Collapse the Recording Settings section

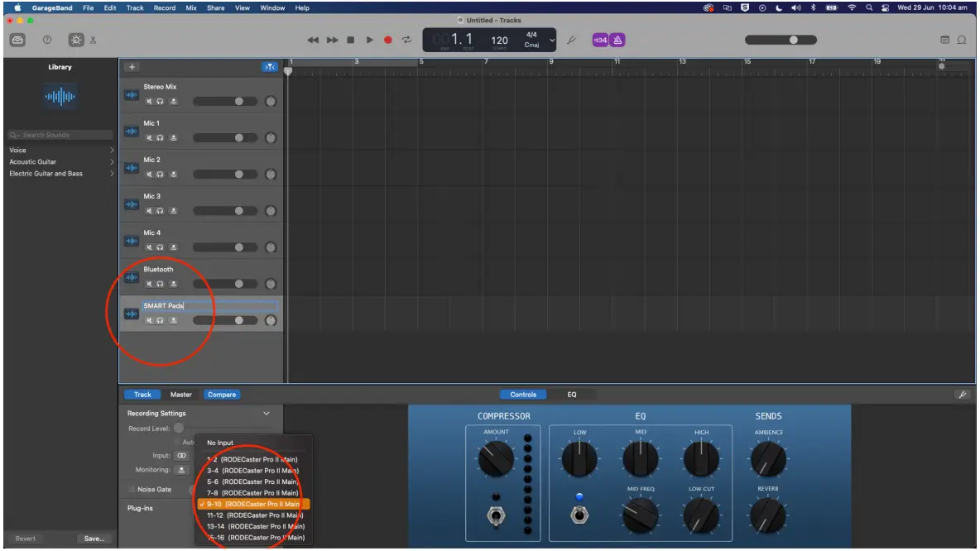(267, 413)
